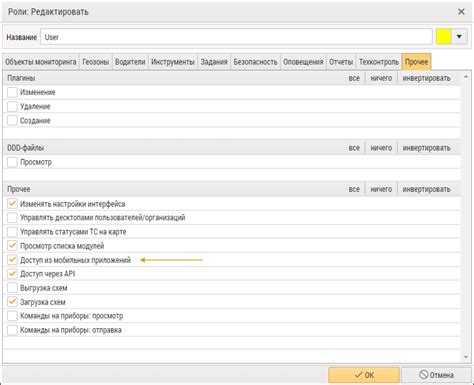Click 'инвертировать' for DDD-файлы

pos(426,148)
